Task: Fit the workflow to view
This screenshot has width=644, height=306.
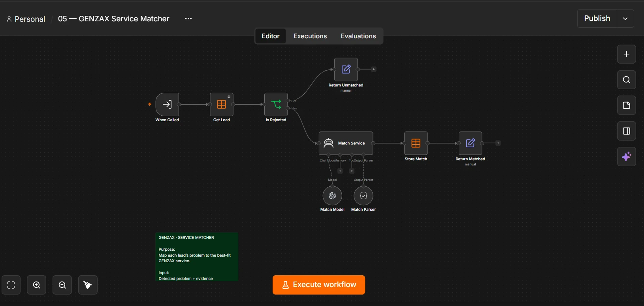Action: tap(11, 285)
